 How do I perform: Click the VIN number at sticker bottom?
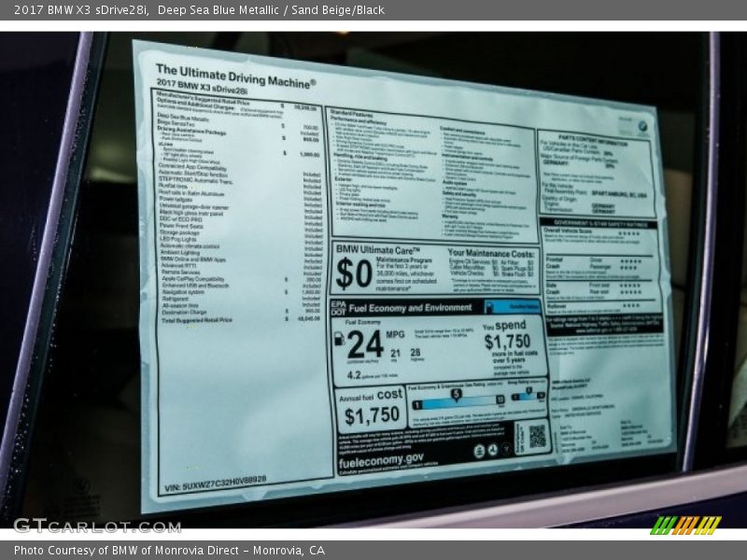tap(215, 484)
